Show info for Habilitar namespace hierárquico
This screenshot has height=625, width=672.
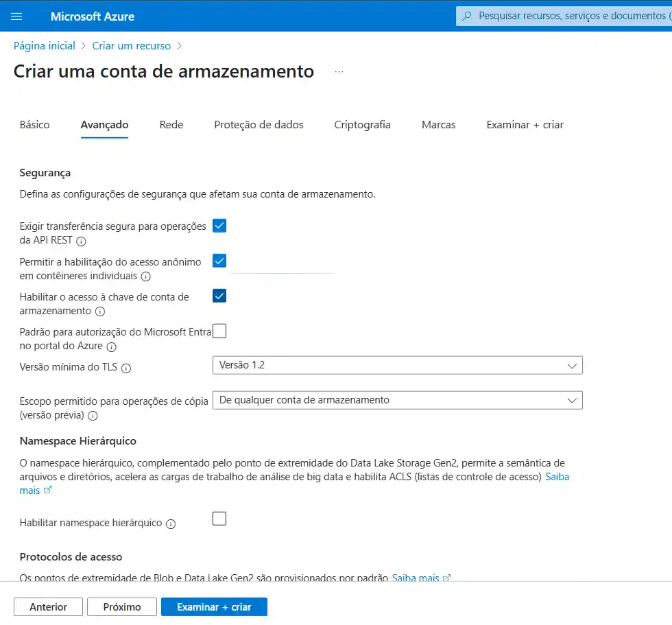tap(171, 523)
